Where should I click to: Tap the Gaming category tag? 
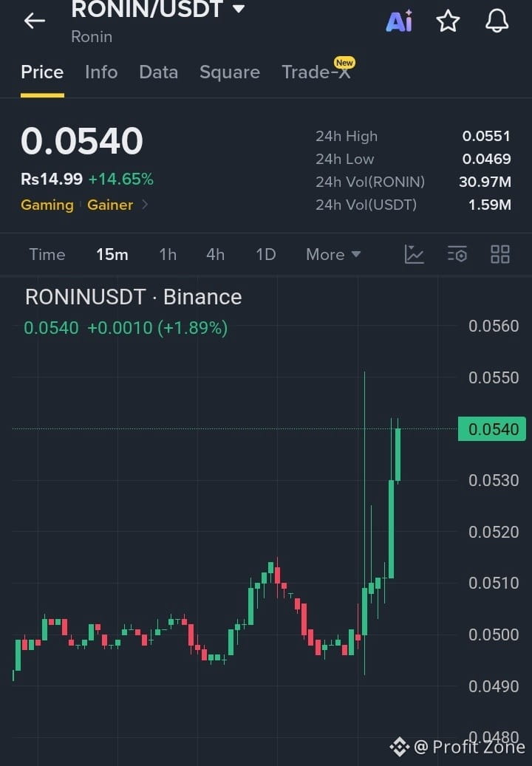pos(47,205)
